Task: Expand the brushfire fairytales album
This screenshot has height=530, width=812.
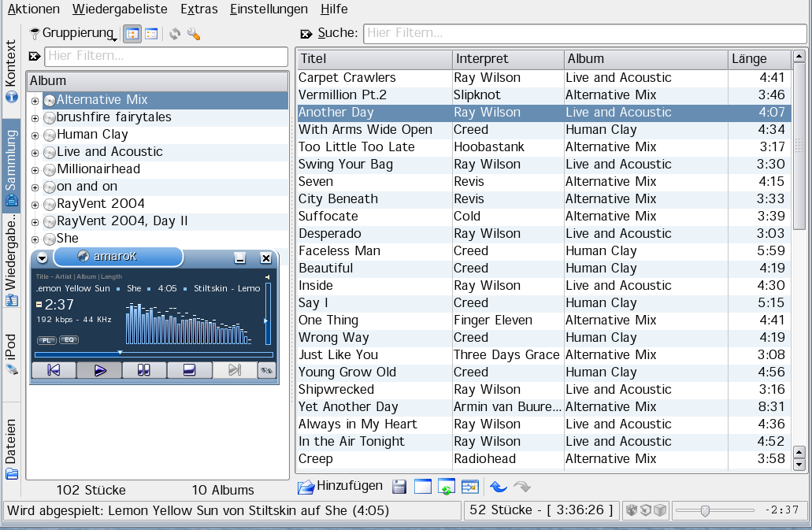Action: coord(35,118)
